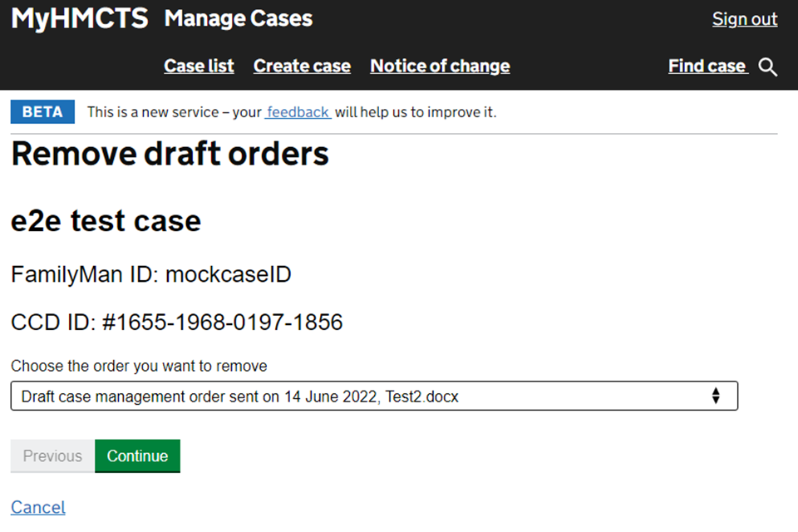Click the 'Choose the order you want to remove' label
The height and width of the screenshot is (532, 798).
pos(139,366)
